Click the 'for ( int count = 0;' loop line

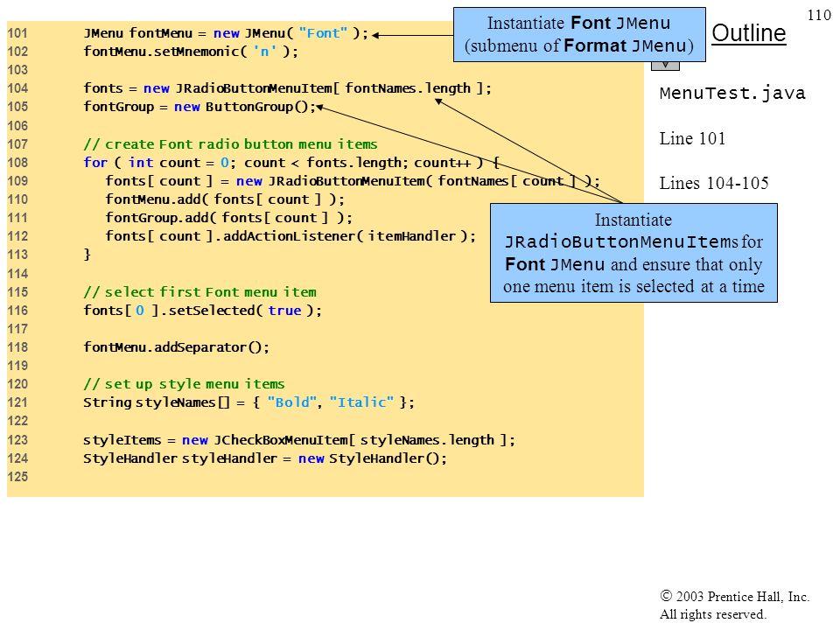[291, 163]
